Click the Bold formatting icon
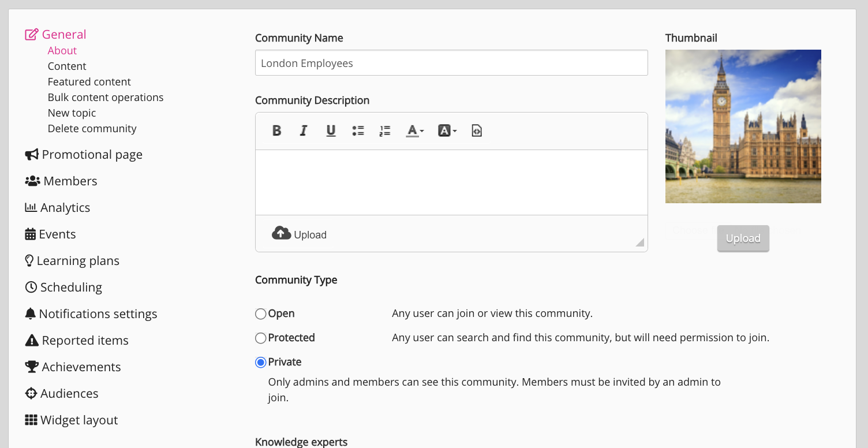 click(276, 131)
